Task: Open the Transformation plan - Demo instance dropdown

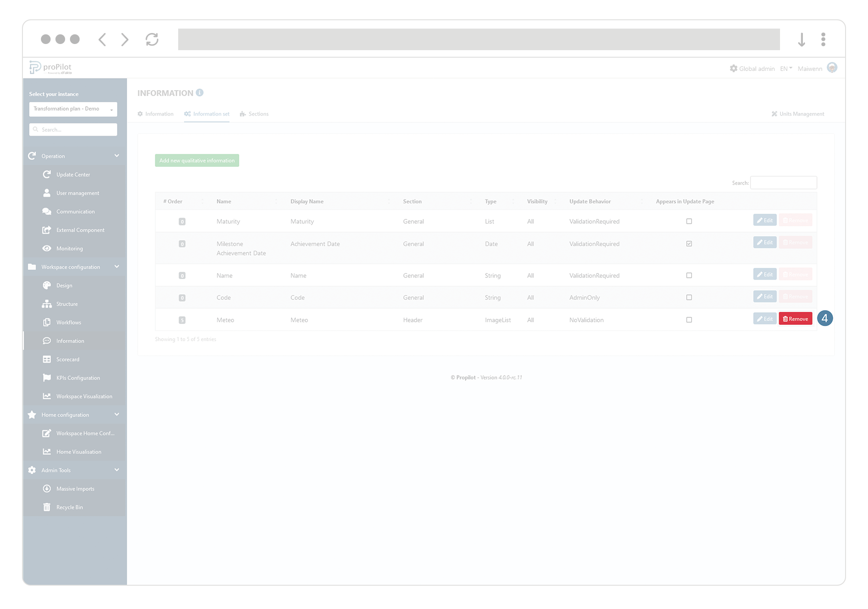Action: [x=73, y=109]
